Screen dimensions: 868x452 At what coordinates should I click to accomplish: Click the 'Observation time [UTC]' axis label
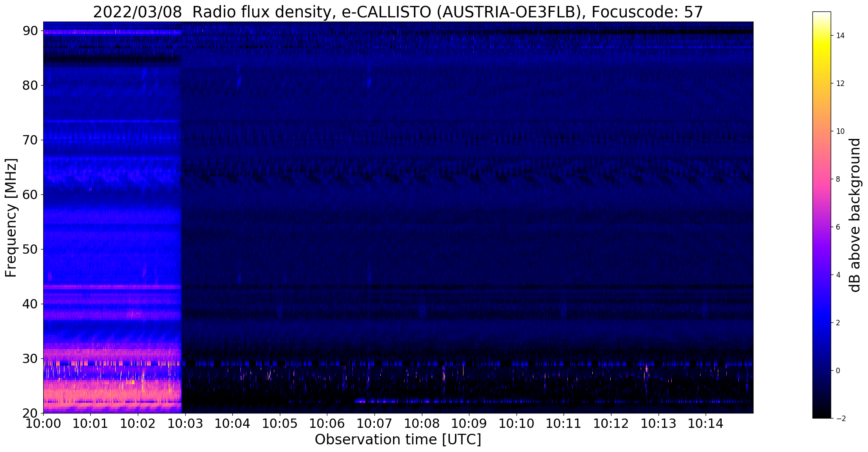tap(398, 440)
